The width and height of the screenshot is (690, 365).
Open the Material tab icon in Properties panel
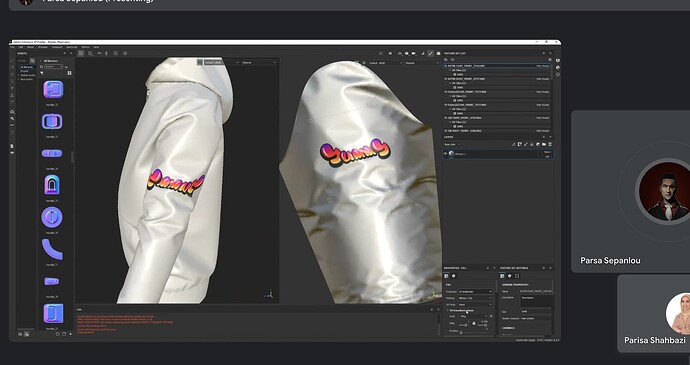(454, 276)
